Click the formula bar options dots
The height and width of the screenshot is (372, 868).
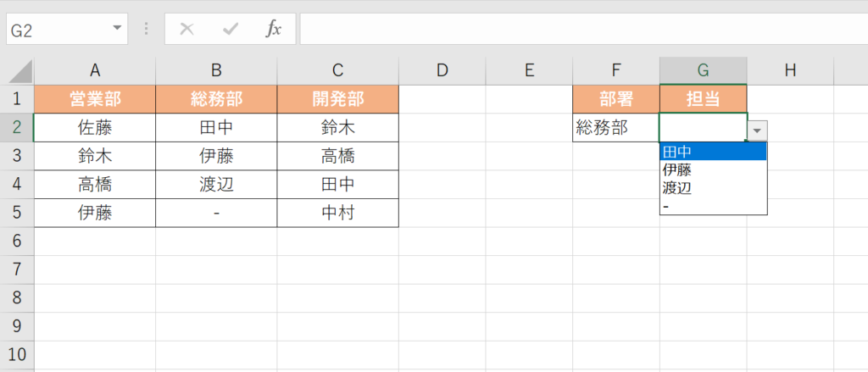[x=147, y=29]
